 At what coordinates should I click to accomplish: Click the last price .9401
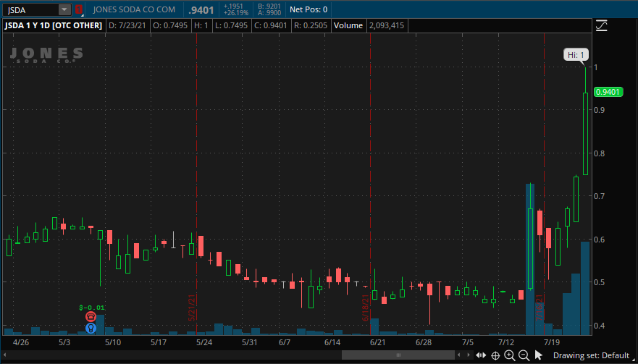201,9
